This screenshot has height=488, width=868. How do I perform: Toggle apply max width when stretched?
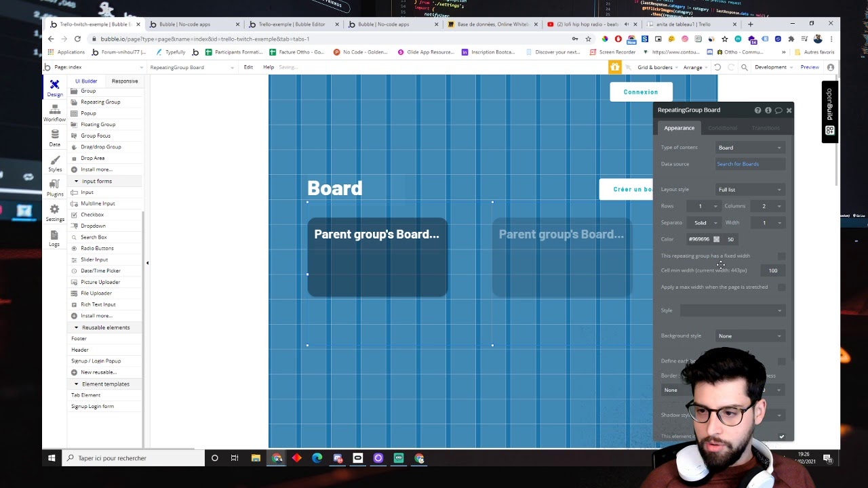781,287
